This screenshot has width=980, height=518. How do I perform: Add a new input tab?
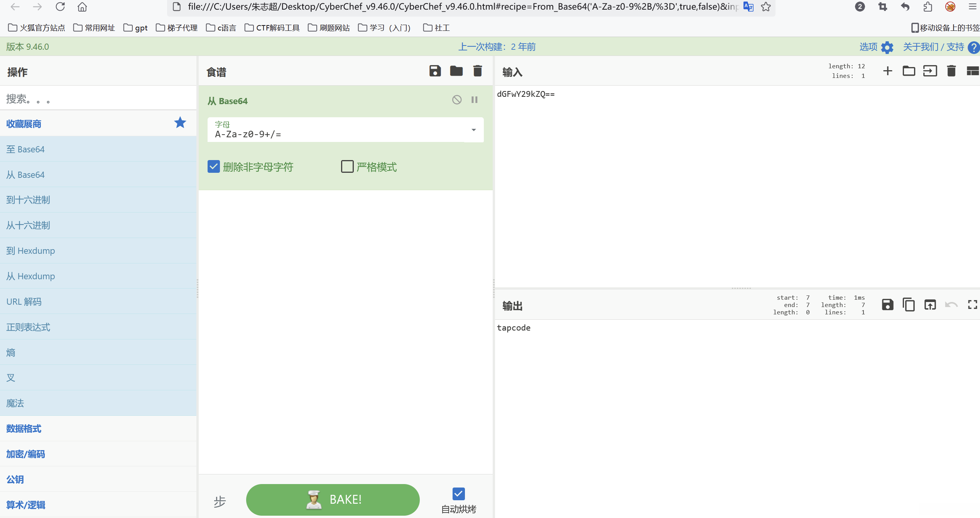coord(887,71)
